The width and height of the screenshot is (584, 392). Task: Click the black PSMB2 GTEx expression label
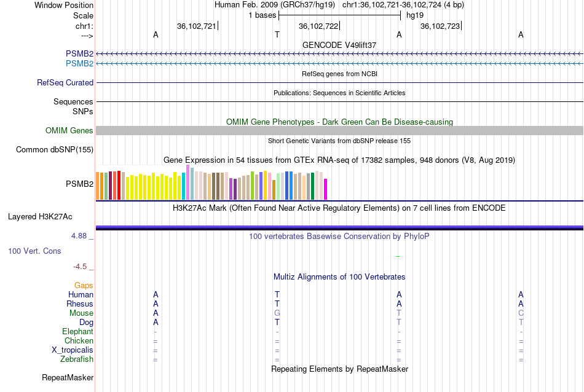pyautogui.click(x=80, y=184)
